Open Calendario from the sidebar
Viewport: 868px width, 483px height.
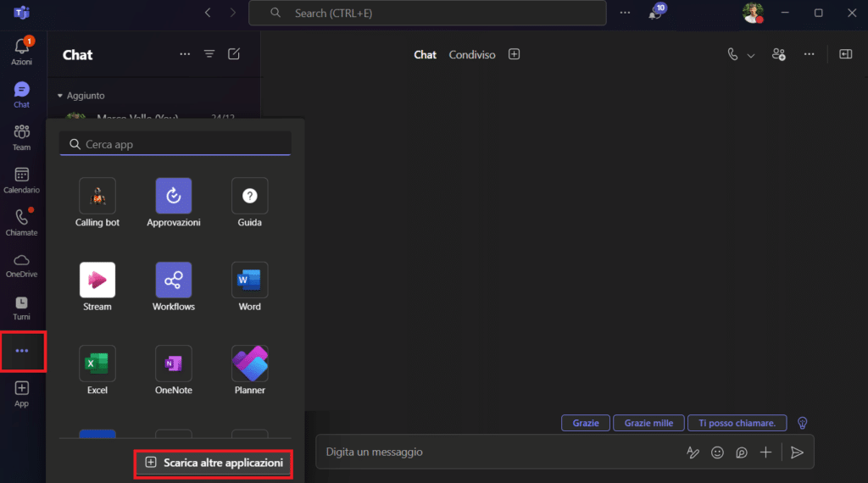(21, 180)
